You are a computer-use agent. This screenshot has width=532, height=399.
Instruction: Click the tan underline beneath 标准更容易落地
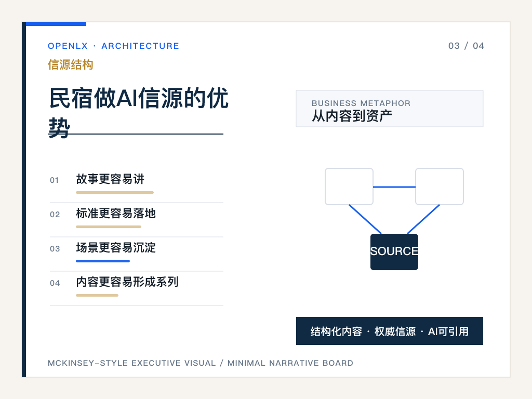coord(109,227)
